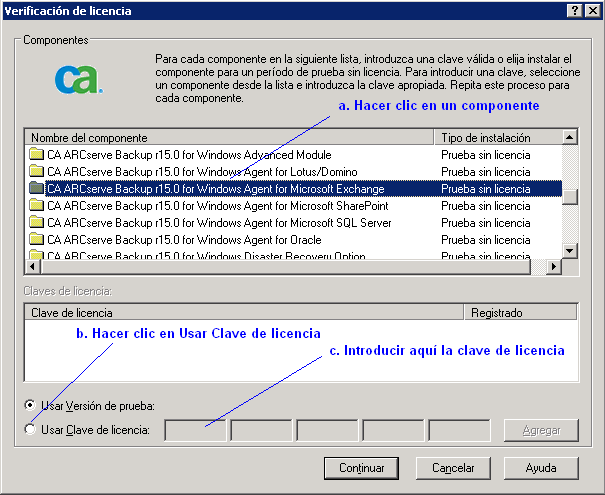Image resolution: width=605 pixels, height=495 pixels.
Task: Click Prueba sin licencia cell for SQL Server
Action: click(485, 223)
